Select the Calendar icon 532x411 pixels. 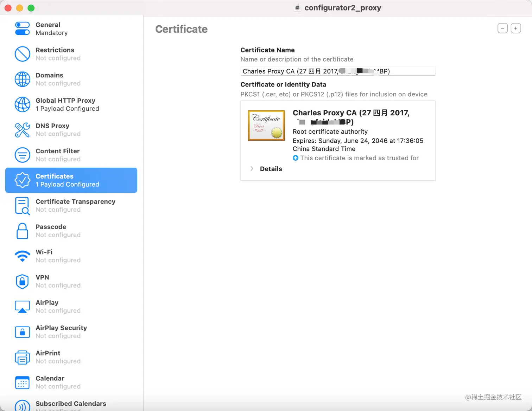coord(22,383)
